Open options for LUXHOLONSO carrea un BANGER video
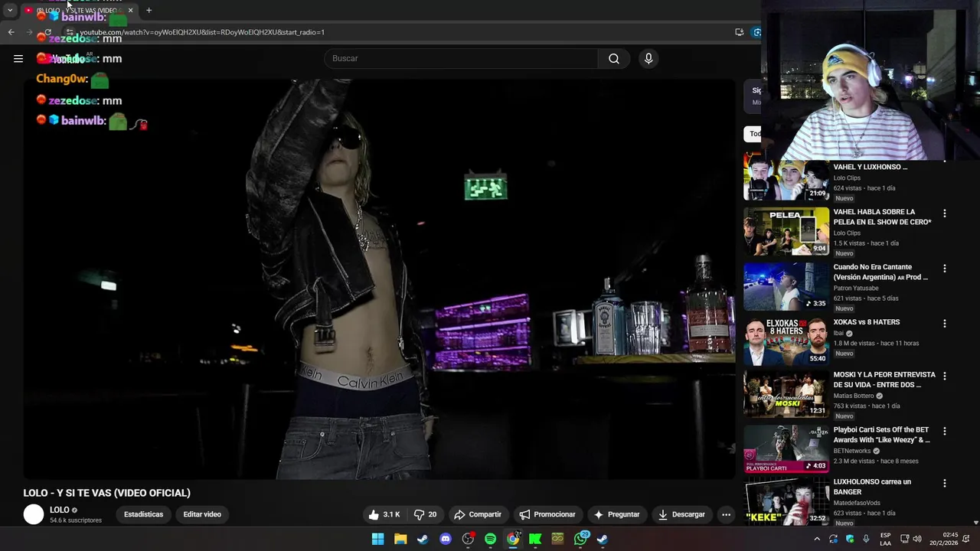 944,483
